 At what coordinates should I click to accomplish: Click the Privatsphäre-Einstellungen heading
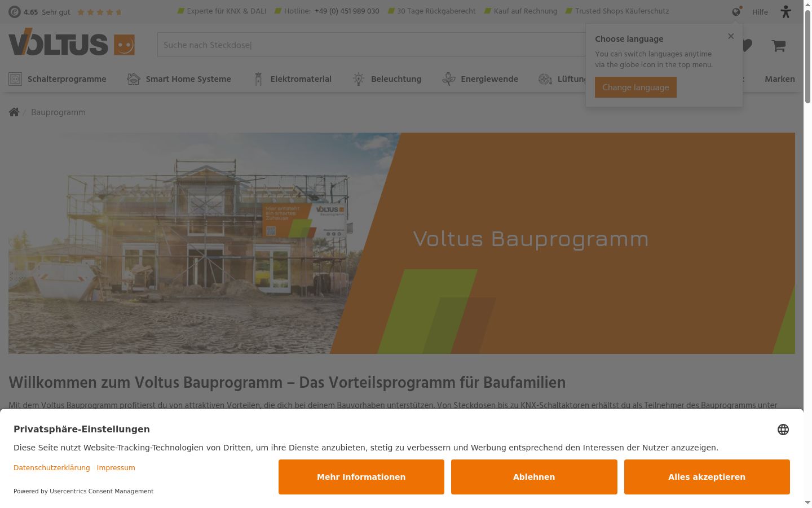(x=82, y=429)
